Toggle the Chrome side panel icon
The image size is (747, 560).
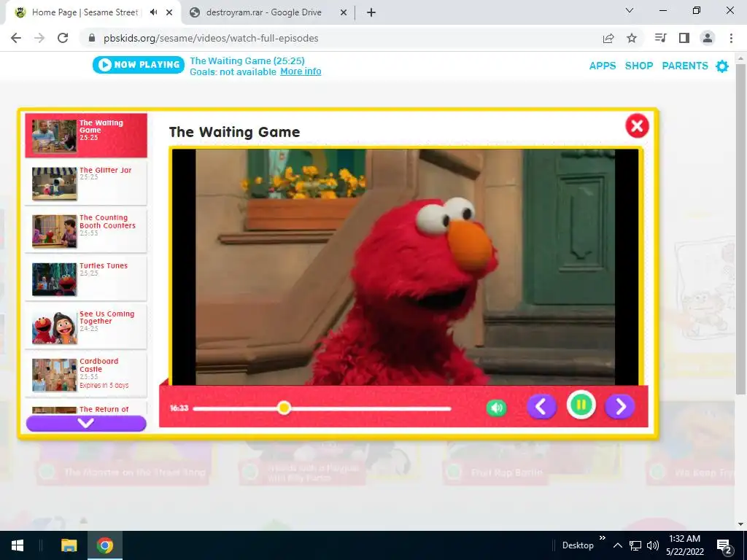click(684, 38)
